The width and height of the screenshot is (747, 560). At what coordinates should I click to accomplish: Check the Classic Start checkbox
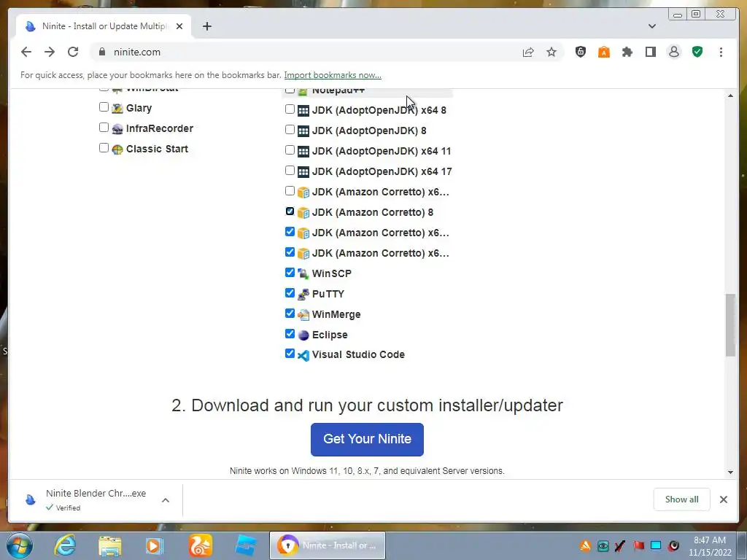tap(104, 148)
